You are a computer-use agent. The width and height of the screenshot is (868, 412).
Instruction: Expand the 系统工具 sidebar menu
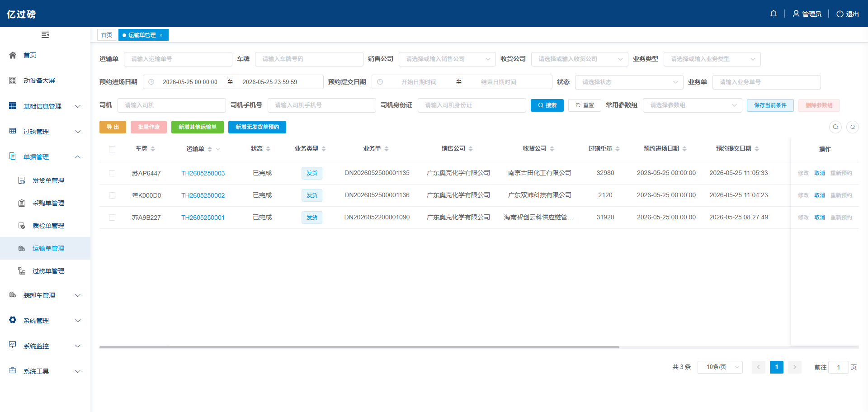(45, 371)
